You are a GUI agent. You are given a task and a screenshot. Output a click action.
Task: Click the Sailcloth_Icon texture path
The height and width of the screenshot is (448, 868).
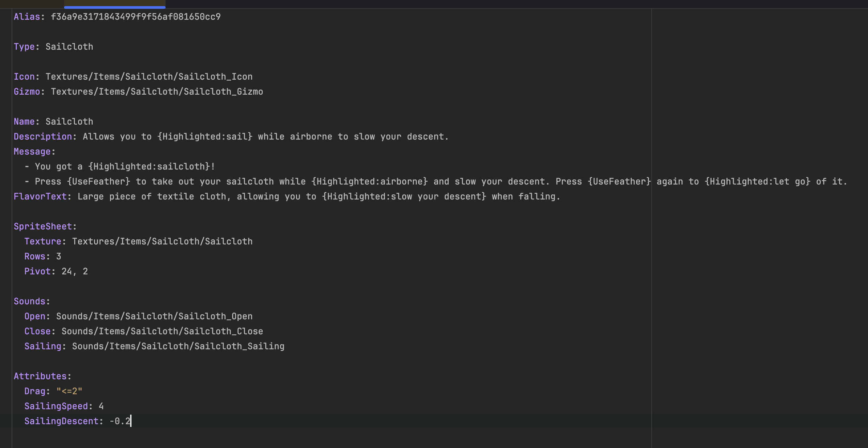(149, 77)
